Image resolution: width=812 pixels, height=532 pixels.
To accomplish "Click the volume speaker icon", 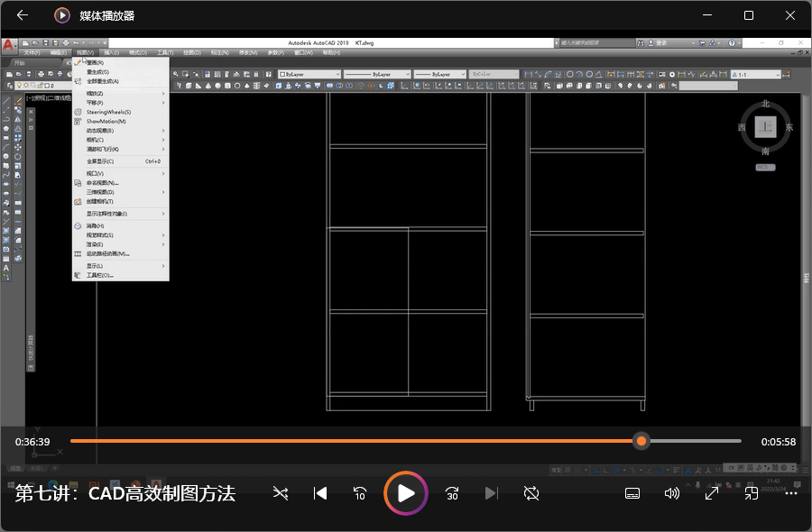I will point(672,493).
